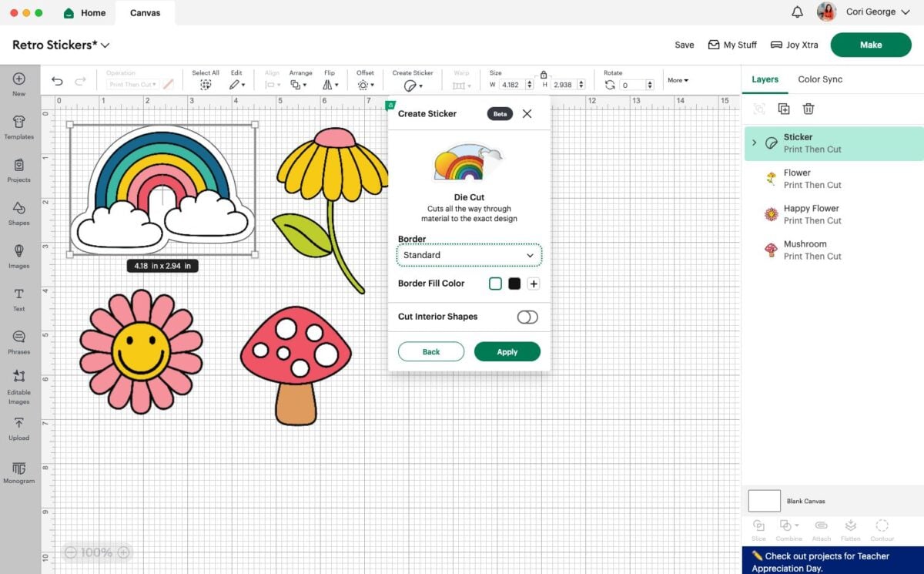Open the Monogram tool
This screenshot has width=924, height=574.
(x=19, y=473)
